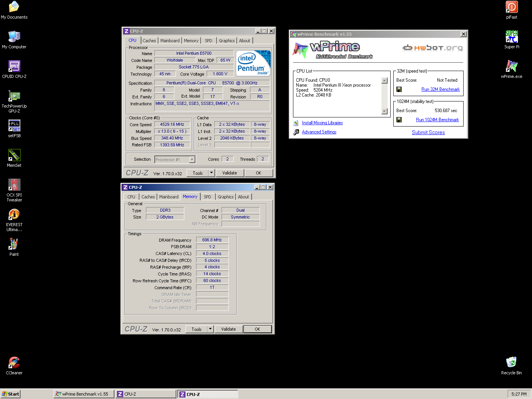
Task: Click system clock showing 5:27 PM
Action: click(519, 394)
